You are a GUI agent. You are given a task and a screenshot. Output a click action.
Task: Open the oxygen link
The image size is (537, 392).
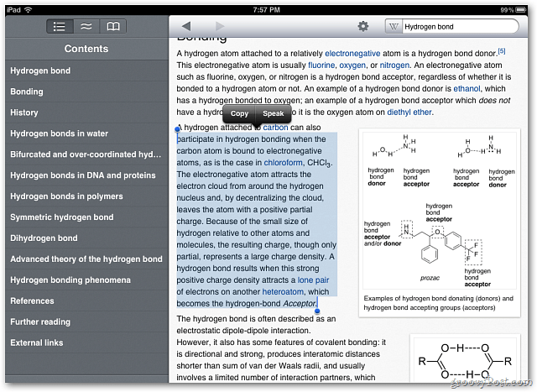352,65
